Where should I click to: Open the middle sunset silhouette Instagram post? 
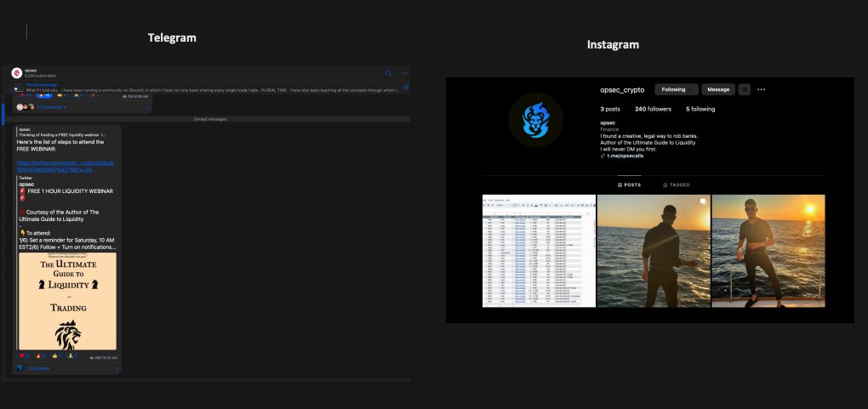pos(654,251)
